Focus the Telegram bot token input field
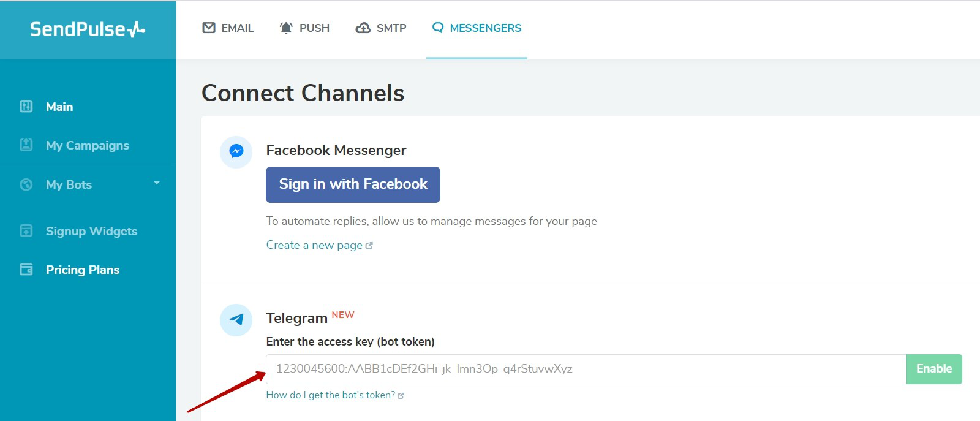Image resolution: width=980 pixels, height=421 pixels. 586,369
